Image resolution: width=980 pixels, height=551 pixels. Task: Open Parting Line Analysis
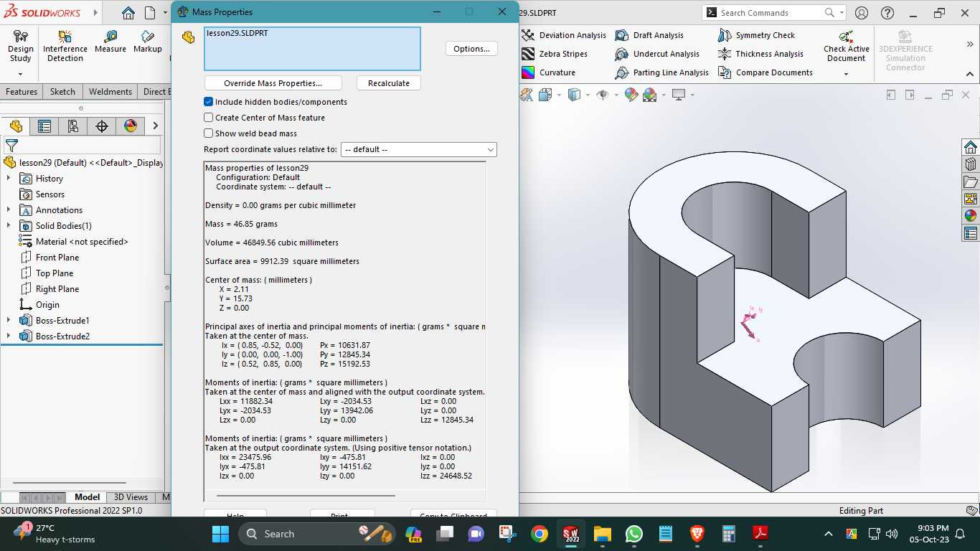coord(662,72)
